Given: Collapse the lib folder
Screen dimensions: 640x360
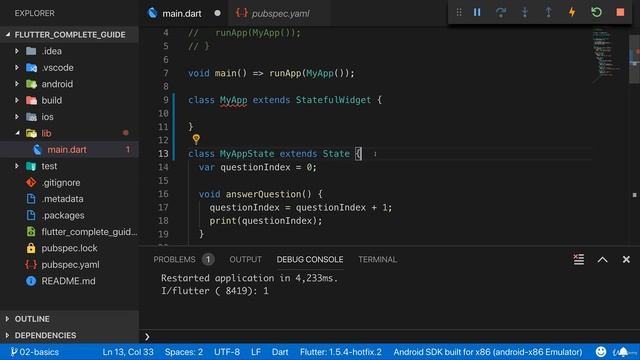Looking at the screenshot, I should [17, 133].
